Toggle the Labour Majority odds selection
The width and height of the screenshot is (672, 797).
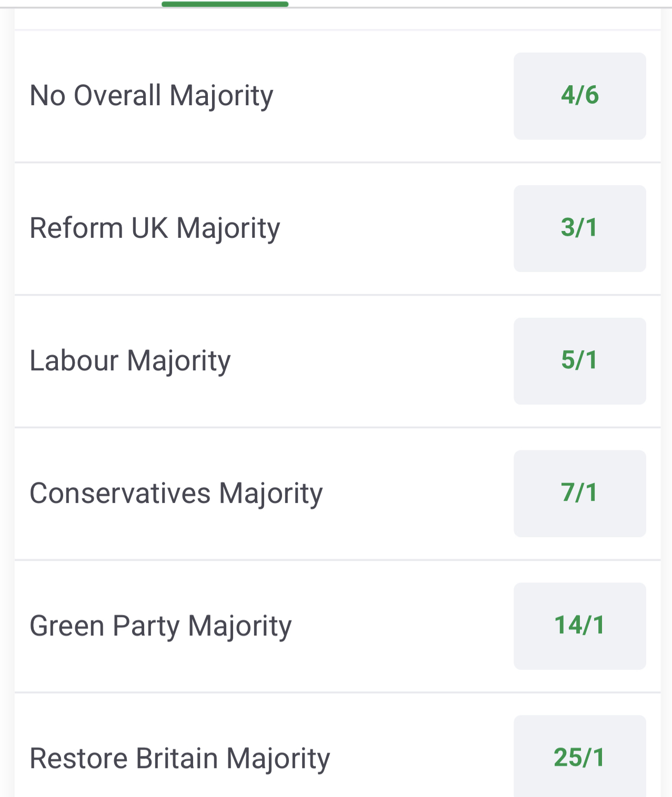pyautogui.click(x=579, y=361)
